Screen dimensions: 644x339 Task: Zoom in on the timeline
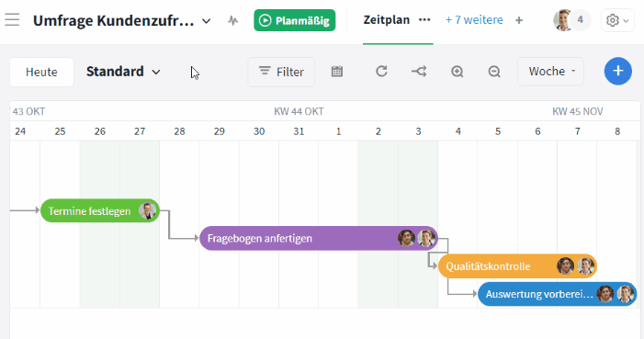pyautogui.click(x=458, y=72)
